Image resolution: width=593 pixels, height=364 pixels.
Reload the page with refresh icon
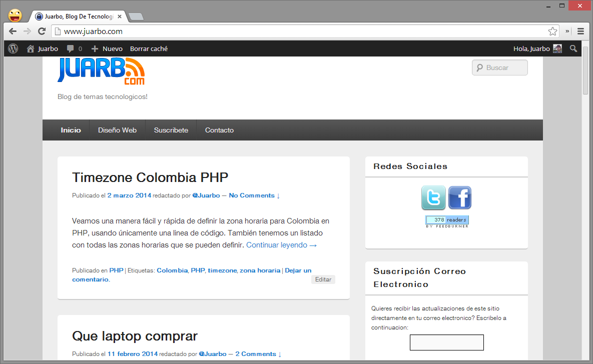pyautogui.click(x=42, y=31)
